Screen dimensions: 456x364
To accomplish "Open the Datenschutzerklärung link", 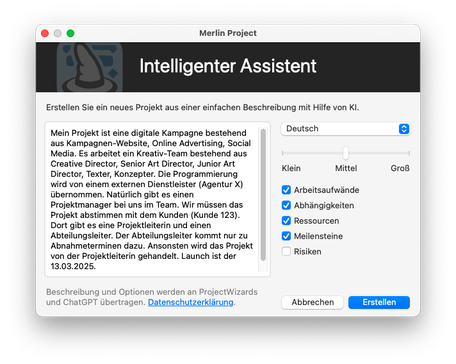I will 191,302.
